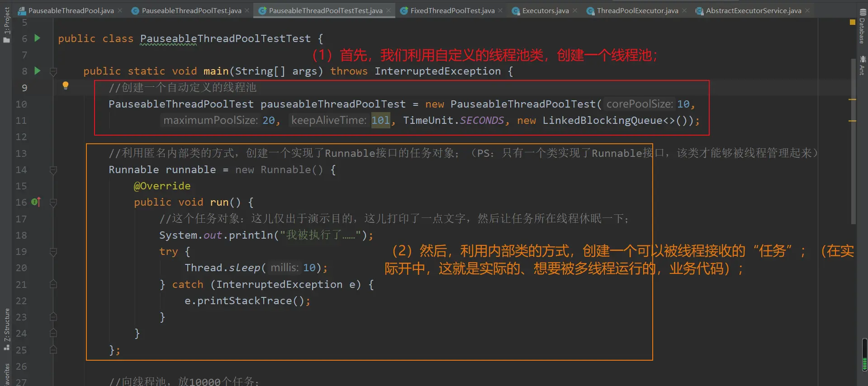Click the corePoolSize parameter hint
The height and width of the screenshot is (386, 868).
(x=639, y=104)
